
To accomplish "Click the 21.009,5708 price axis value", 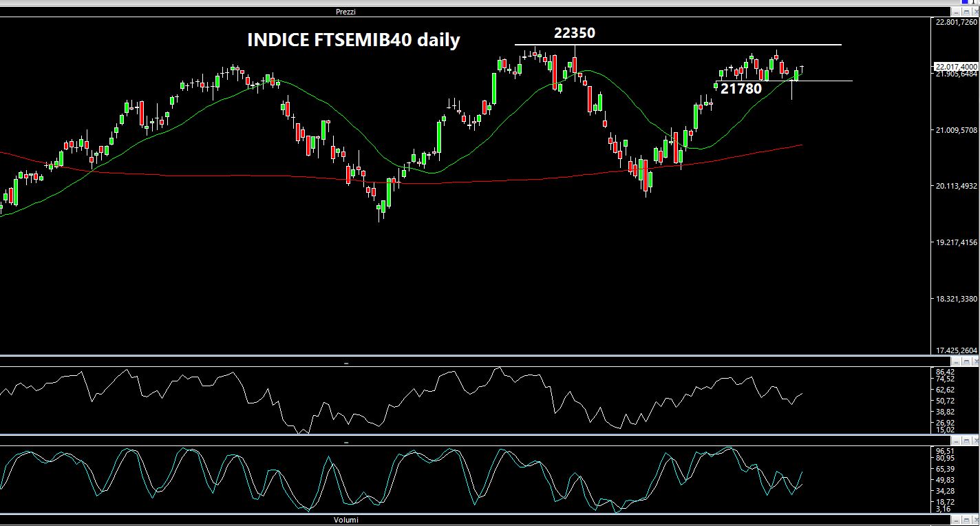I will pos(956,130).
